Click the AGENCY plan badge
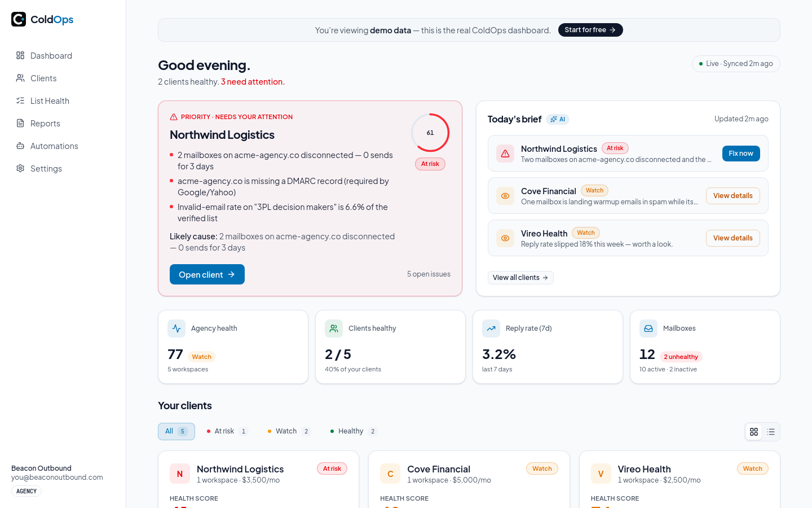 click(27, 491)
